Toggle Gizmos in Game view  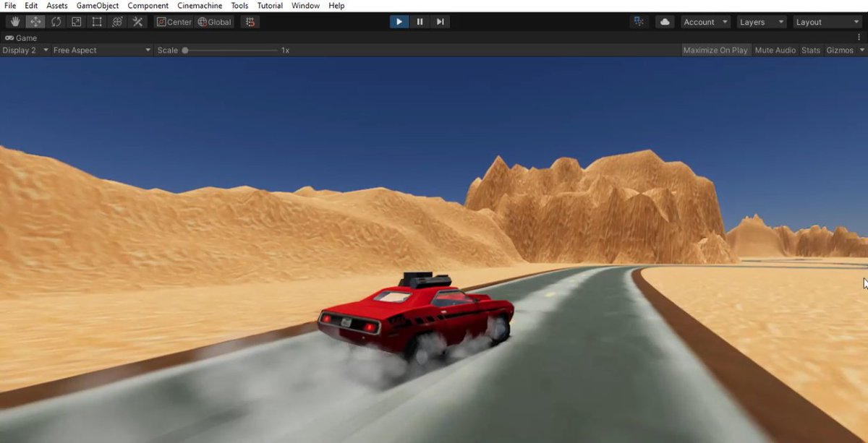(840, 50)
